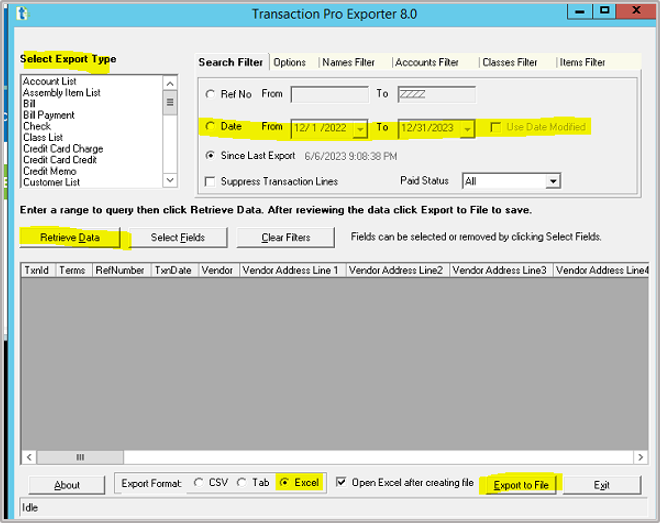Viewport: 660px width, 524px height.
Task: Click the horizontal scrollbar thumb of grid
Action: point(80,457)
